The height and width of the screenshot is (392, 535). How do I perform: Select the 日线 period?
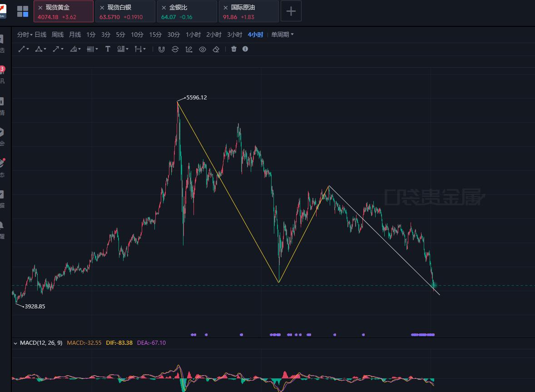coord(40,35)
